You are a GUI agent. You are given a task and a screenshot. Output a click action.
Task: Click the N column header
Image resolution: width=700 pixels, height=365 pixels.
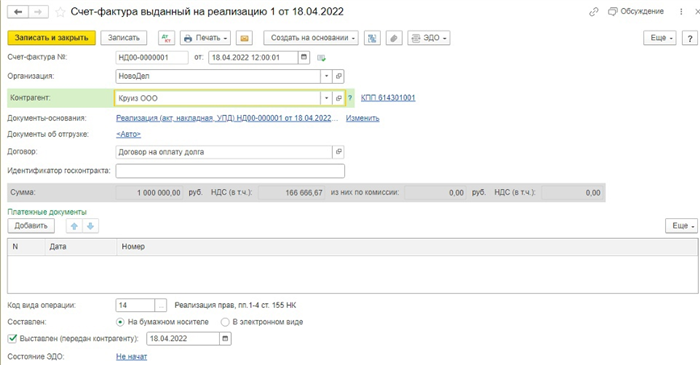click(26, 247)
